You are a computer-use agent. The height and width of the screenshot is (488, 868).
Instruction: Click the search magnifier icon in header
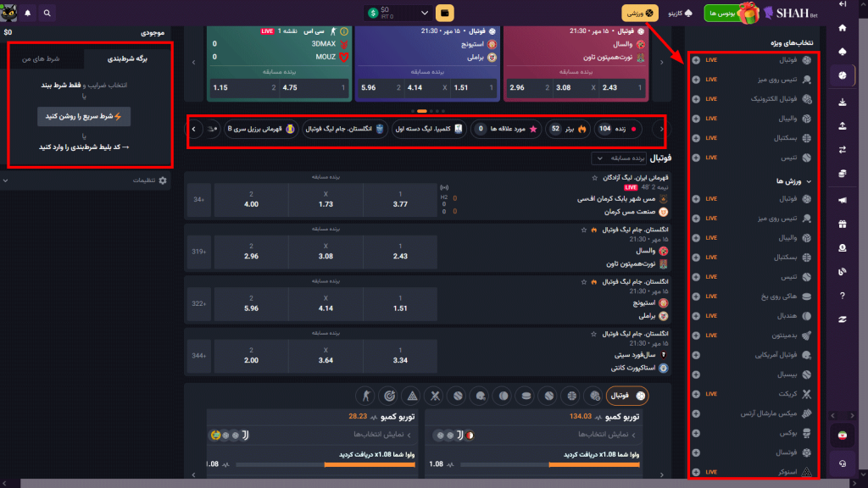tap(46, 14)
